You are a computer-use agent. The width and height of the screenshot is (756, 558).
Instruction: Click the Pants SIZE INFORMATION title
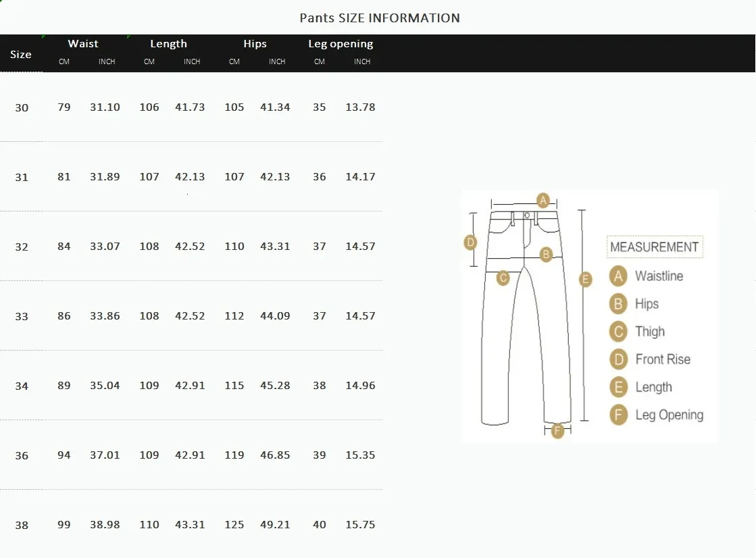[x=379, y=18]
